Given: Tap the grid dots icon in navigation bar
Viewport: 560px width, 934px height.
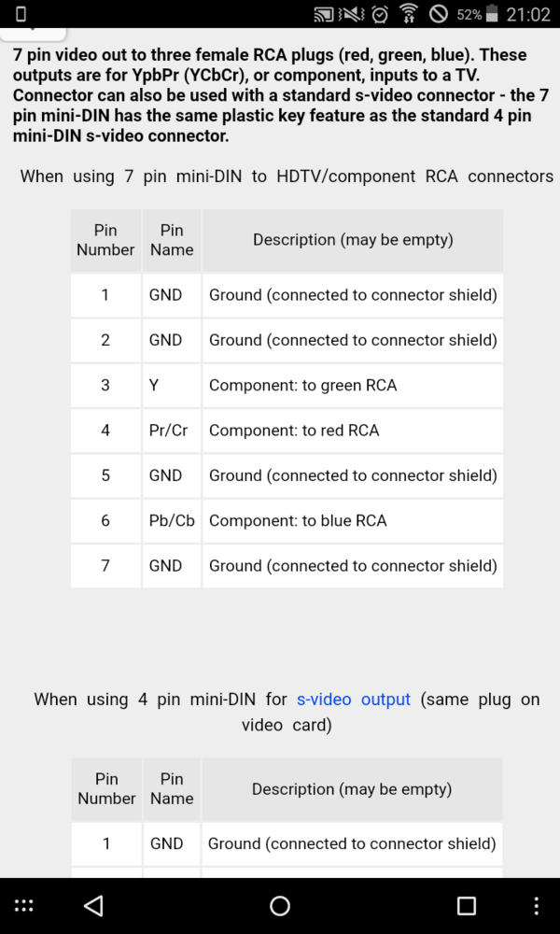Looking at the screenshot, I should click(x=24, y=905).
